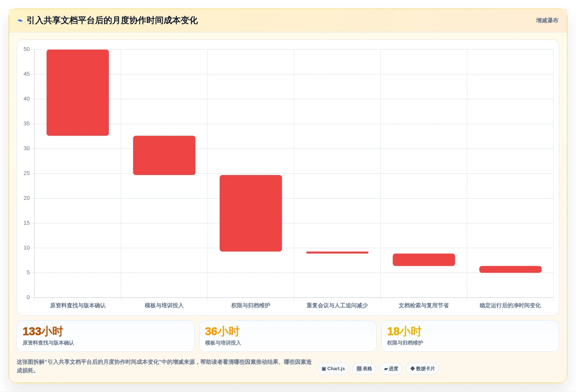Click the x-axis label 权限与归档维护
The width and height of the screenshot is (576, 392).
point(251,306)
